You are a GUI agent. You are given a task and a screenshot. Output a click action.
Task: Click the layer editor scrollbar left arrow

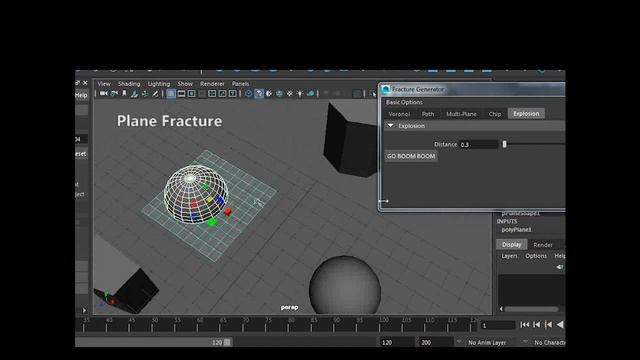click(501, 309)
